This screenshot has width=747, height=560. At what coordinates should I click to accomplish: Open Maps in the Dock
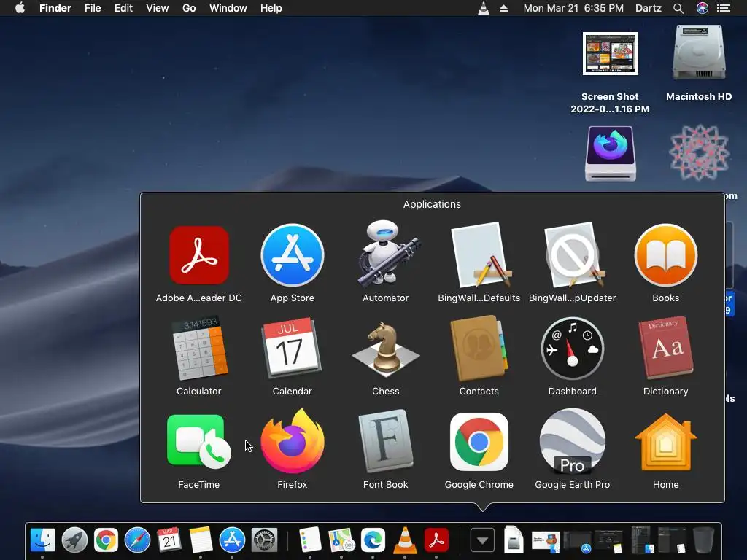341,540
